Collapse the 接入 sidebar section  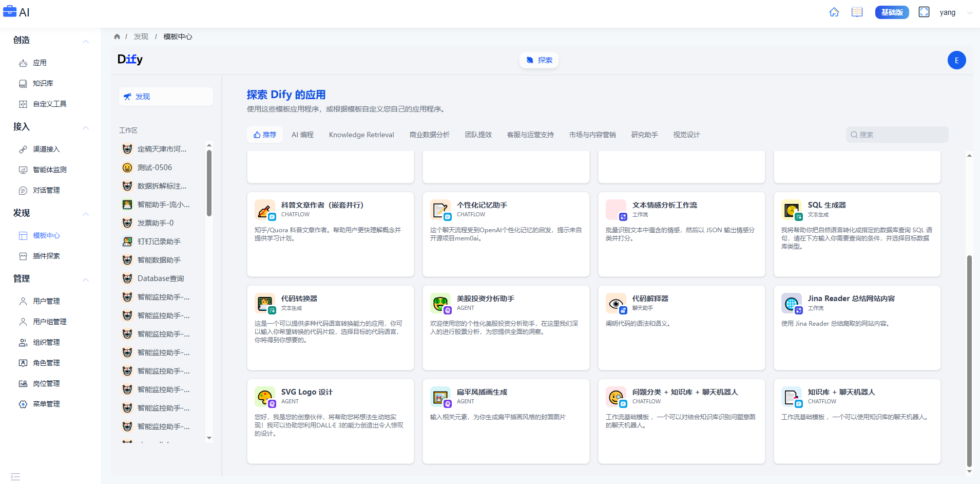coord(86,127)
